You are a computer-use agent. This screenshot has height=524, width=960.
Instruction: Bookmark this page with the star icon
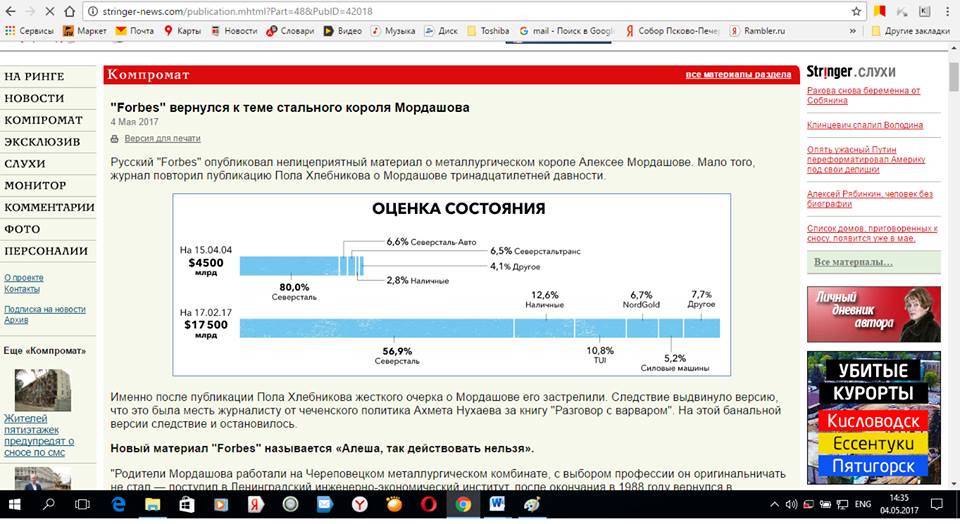point(856,11)
